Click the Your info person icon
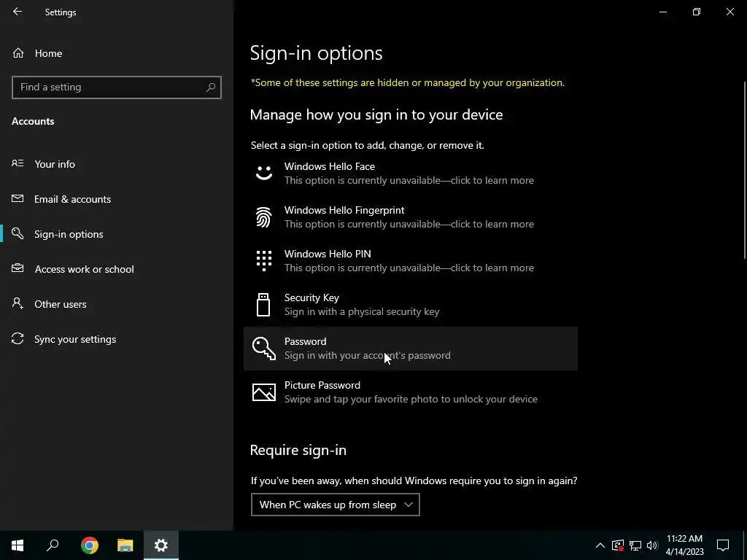Image resolution: width=747 pixels, height=560 pixels. coord(18,163)
